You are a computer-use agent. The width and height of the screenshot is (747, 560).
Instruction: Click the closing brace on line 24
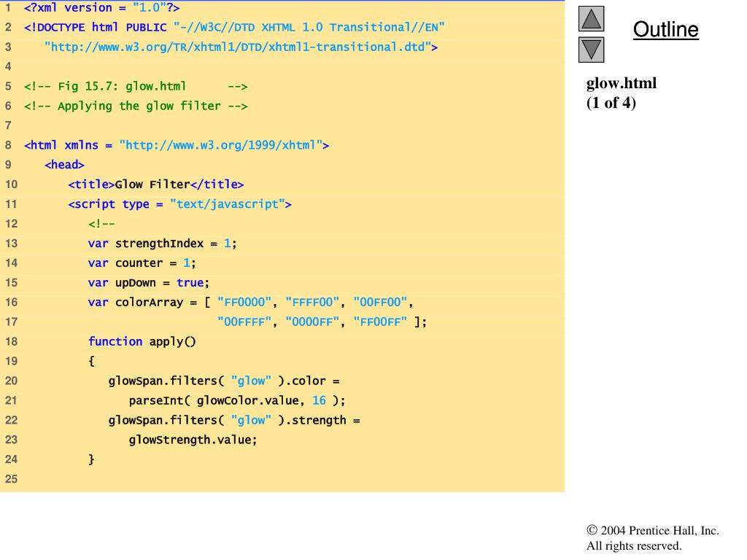pyautogui.click(x=91, y=459)
